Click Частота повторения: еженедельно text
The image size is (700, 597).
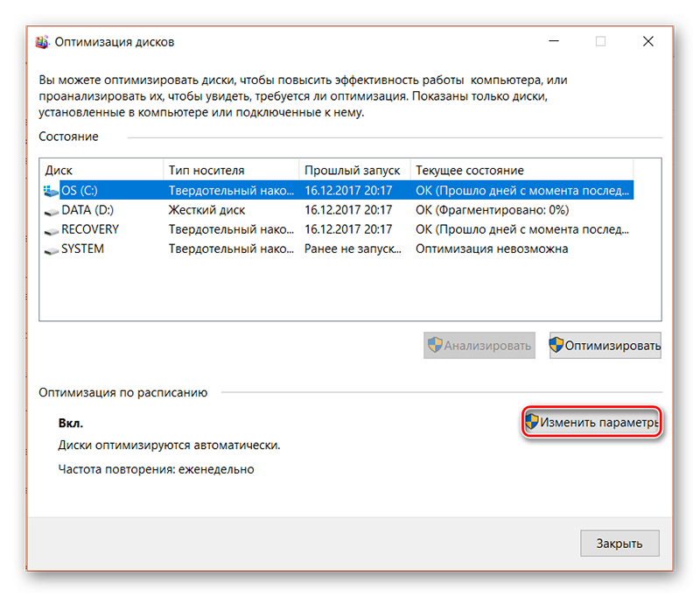[156, 469]
